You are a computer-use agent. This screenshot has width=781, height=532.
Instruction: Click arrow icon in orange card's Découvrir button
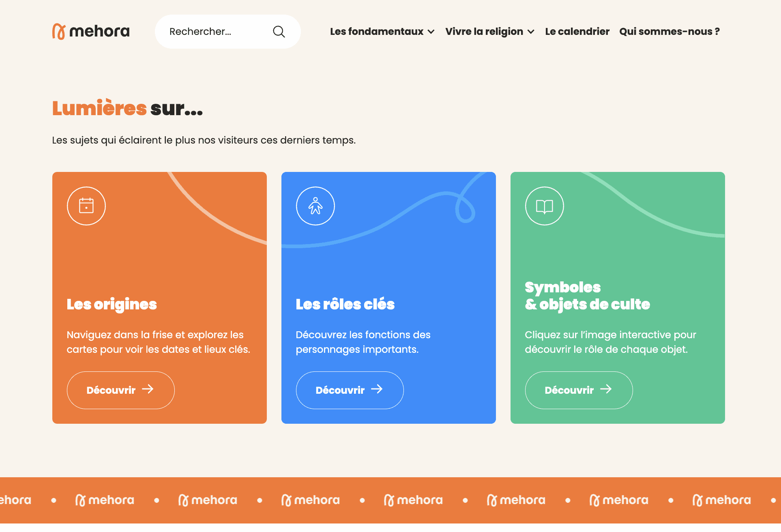point(148,389)
